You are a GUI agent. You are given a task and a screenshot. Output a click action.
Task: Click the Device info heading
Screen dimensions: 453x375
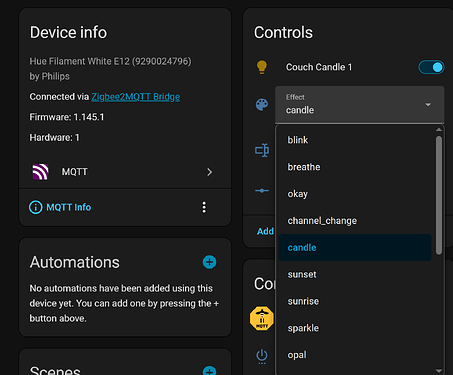[68, 33]
